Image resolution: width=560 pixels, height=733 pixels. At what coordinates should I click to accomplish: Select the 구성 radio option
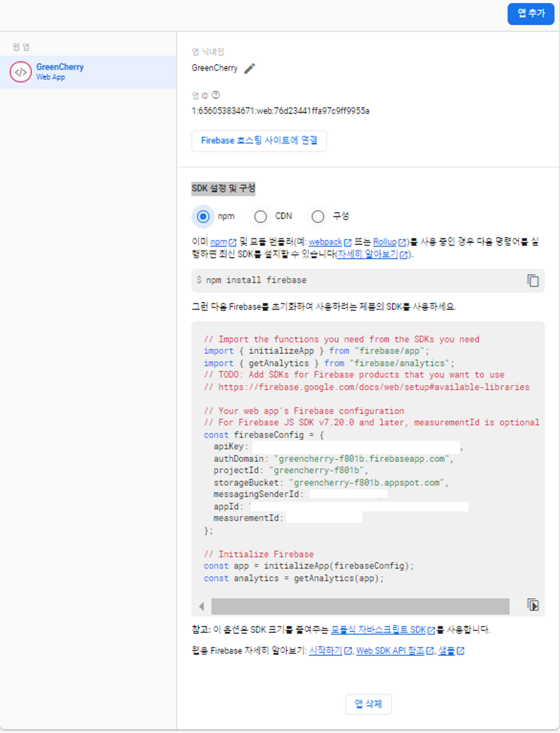pyautogui.click(x=318, y=216)
